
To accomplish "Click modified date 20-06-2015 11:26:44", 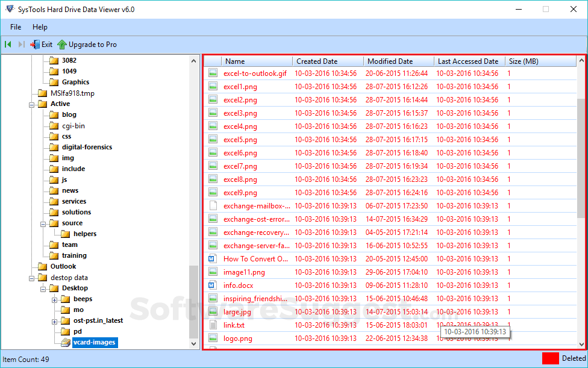I will click(x=397, y=73).
